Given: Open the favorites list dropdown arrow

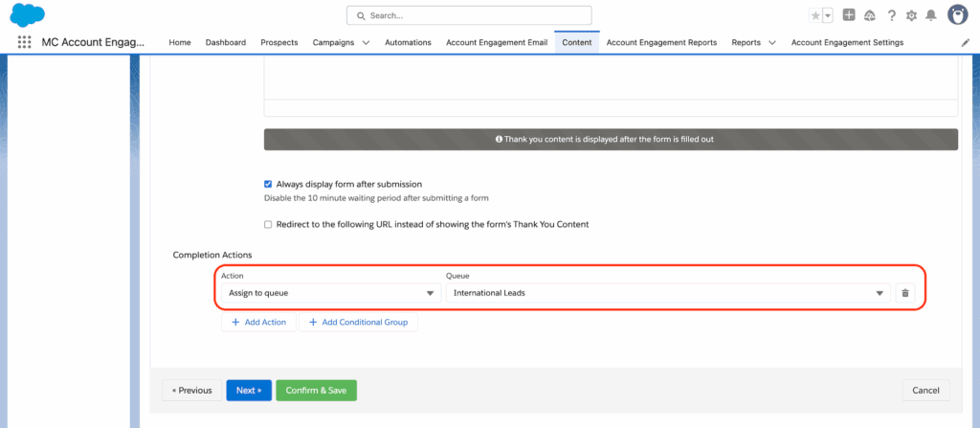Looking at the screenshot, I should (828, 15).
